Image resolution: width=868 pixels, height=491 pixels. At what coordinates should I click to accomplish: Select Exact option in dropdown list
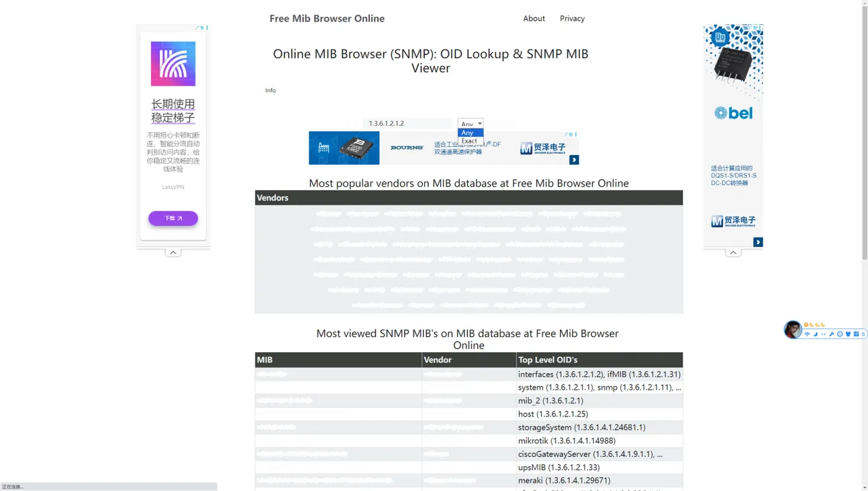click(471, 141)
